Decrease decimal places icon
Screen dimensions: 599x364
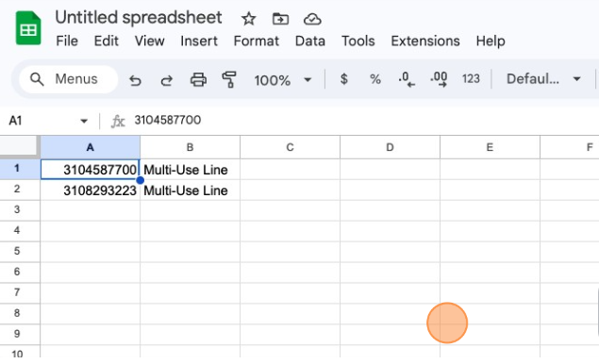[407, 79]
